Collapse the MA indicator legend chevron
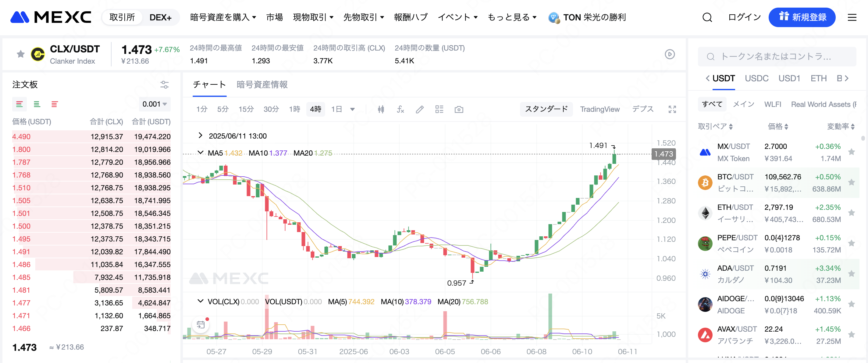This screenshot has width=868, height=363. tap(201, 153)
